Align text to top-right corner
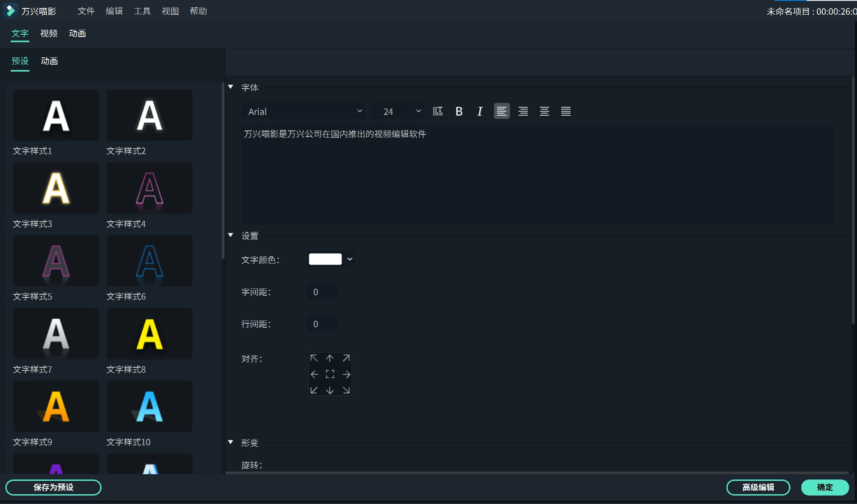 pyautogui.click(x=346, y=358)
